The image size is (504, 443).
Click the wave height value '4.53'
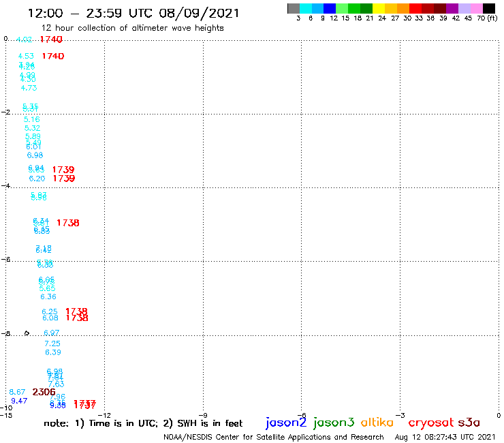pos(26,56)
